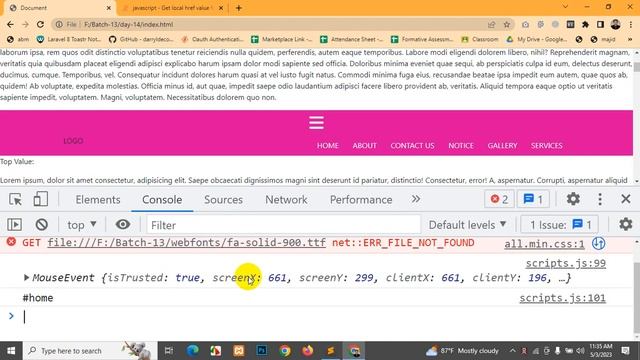
Task: Switch to the Sources tab
Action: (223, 200)
